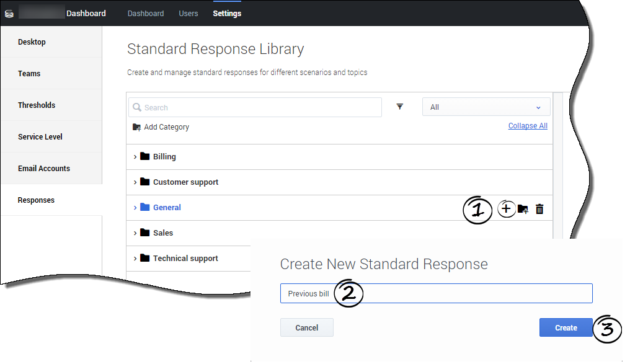Expand the Customer support category

(x=135, y=182)
